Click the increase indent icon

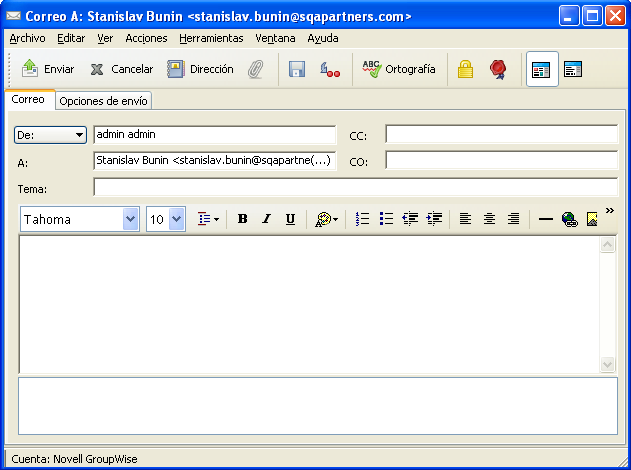[x=434, y=219]
